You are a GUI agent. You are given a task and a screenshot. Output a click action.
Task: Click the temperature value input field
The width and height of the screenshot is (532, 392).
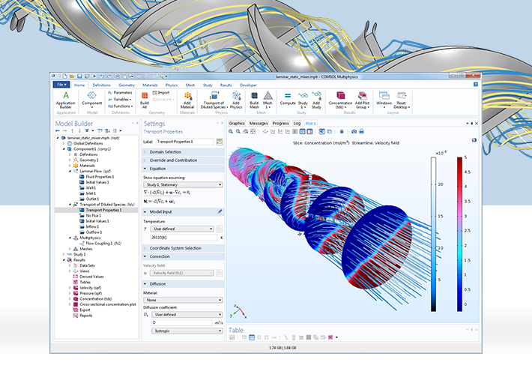point(184,238)
